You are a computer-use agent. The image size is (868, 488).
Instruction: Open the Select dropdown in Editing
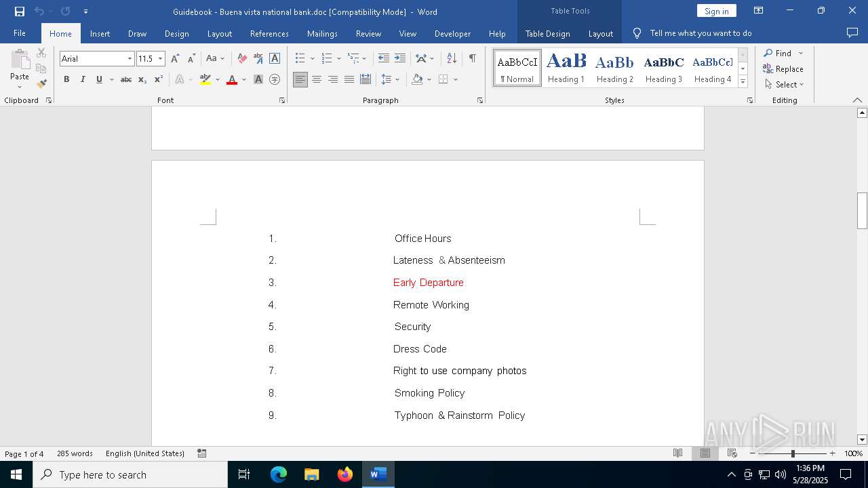tap(785, 85)
